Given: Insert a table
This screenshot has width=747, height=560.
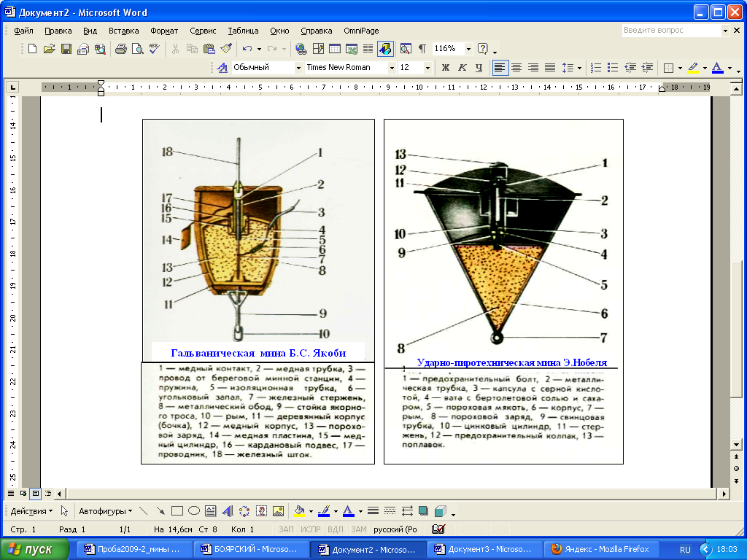Looking at the screenshot, I should (x=334, y=49).
